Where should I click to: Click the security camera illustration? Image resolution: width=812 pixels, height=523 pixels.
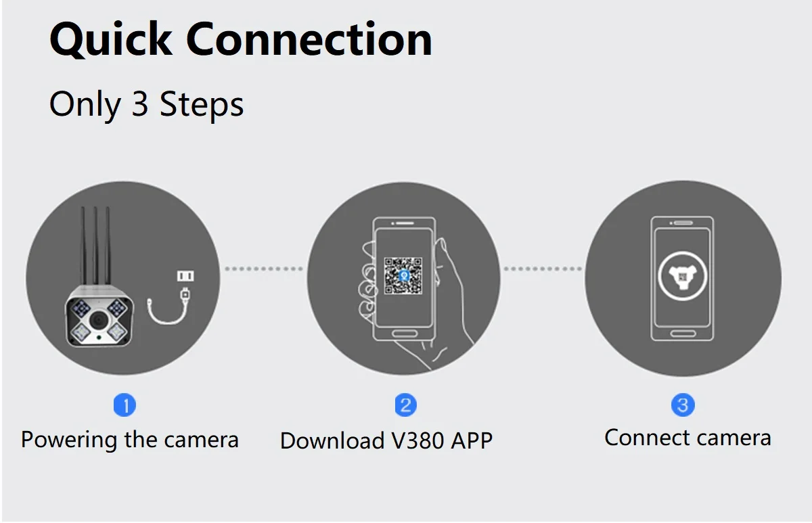pyautogui.click(x=99, y=277)
